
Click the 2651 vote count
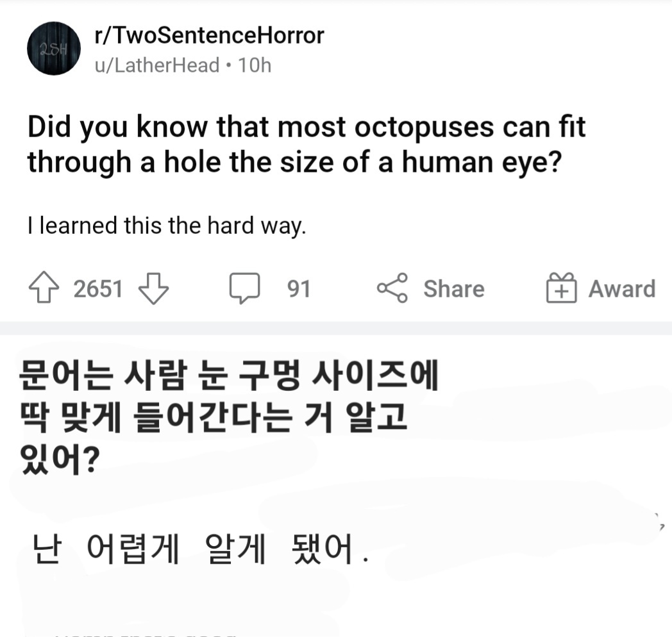pos(98,289)
